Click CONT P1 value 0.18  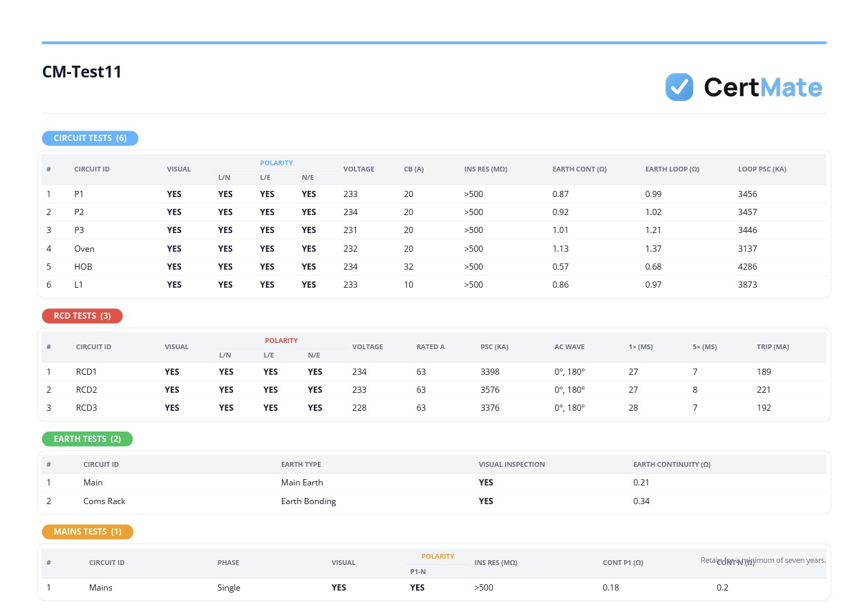pyautogui.click(x=611, y=588)
